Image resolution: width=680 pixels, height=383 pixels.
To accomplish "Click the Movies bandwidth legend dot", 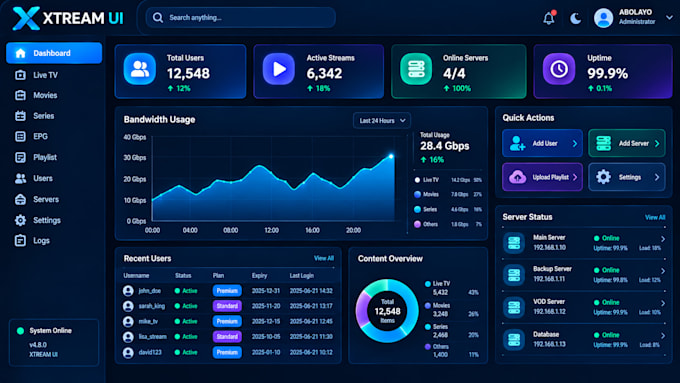I will 417,194.
